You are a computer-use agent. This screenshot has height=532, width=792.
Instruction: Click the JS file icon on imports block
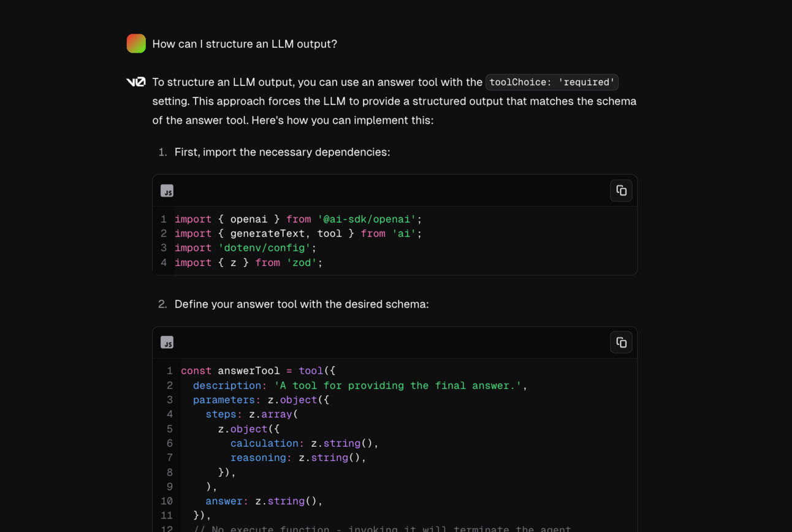[x=167, y=191]
